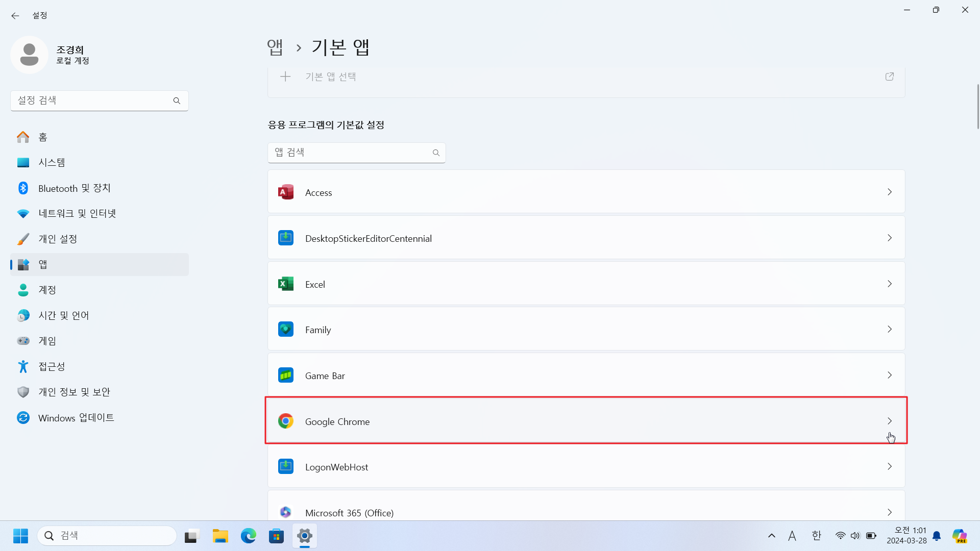980x551 pixels.
Task: Open Windows 업데이트 in the sidebar
Action: tap(100, 417)
